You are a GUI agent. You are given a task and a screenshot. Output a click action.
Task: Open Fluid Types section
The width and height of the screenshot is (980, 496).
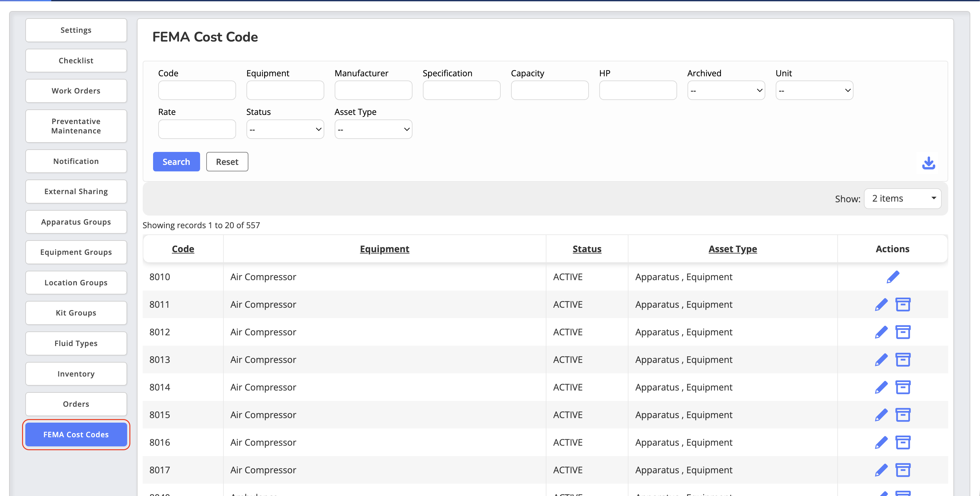[x=76, y=343]
